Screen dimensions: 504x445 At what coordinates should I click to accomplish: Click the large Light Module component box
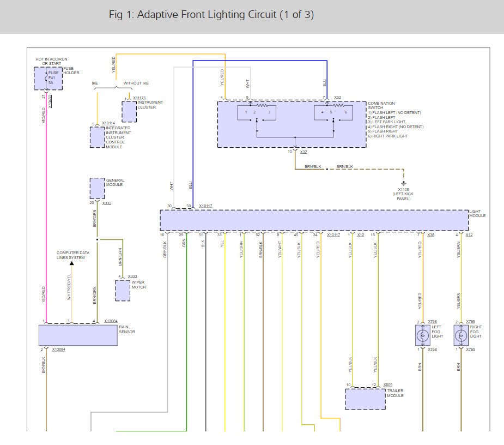(314, 220)
